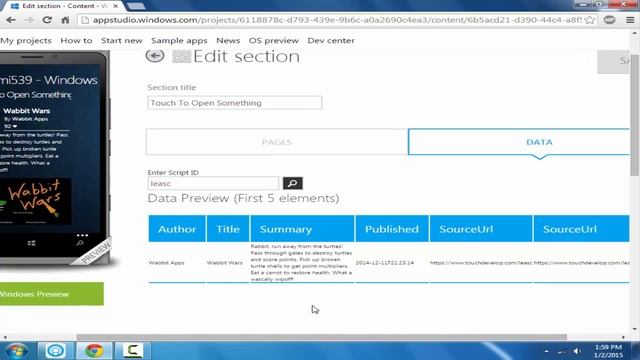Open the Camtasia taskbar icon

coord(133,351)
